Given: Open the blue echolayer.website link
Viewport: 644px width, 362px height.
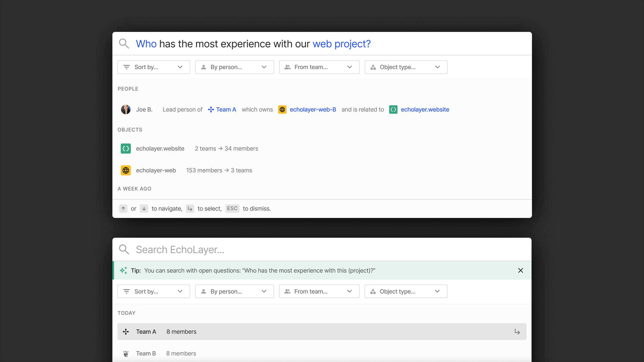Looking at the screenshot, I should [x=425, y=109].
